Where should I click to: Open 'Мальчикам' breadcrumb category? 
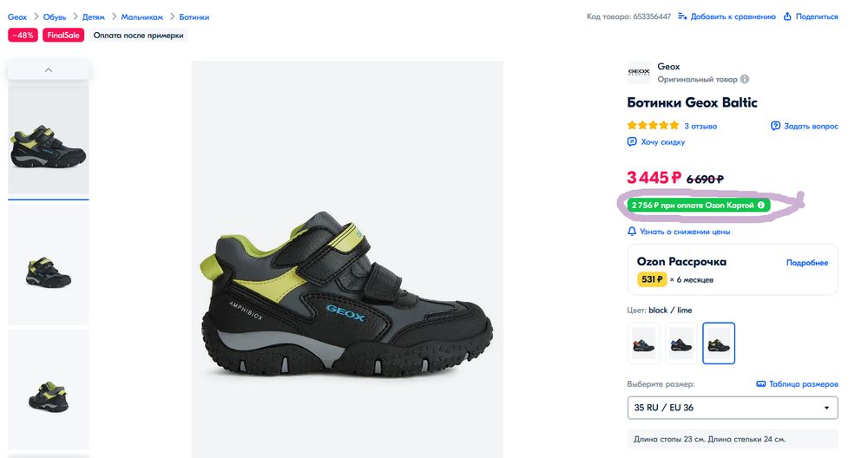[x=142, y=16]
